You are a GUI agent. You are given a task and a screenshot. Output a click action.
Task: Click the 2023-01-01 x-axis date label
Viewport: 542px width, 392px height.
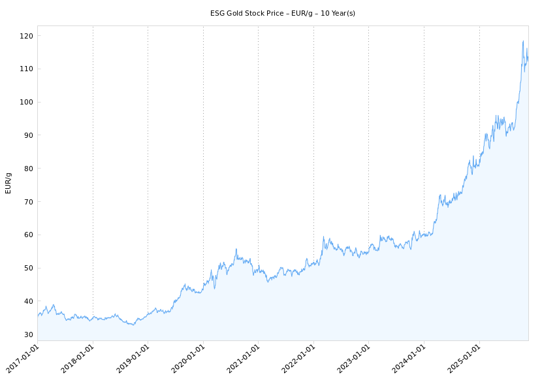(x=355, y=358)
